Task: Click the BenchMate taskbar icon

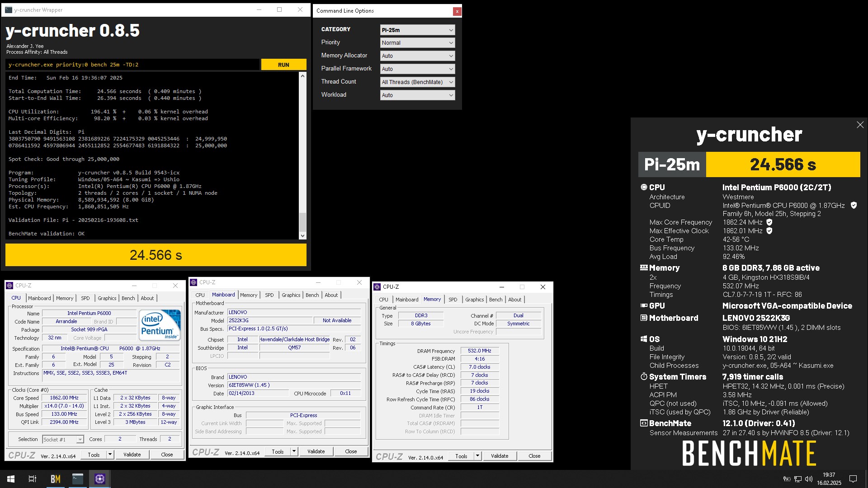Action: coord(55,479)
